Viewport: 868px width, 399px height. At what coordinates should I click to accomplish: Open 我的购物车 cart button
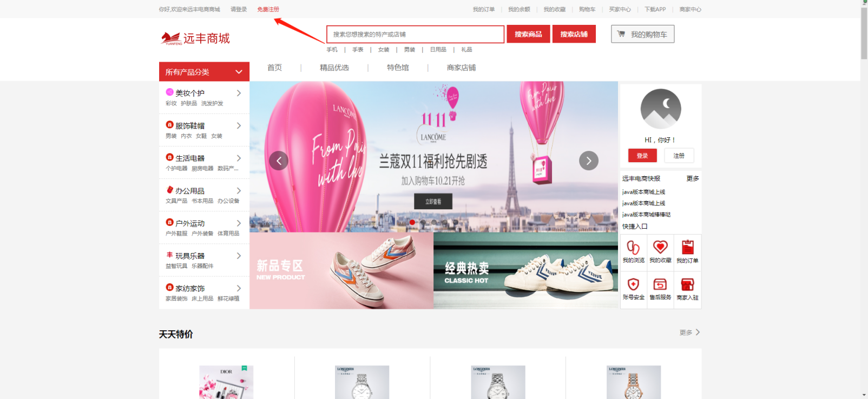[643, 34]
